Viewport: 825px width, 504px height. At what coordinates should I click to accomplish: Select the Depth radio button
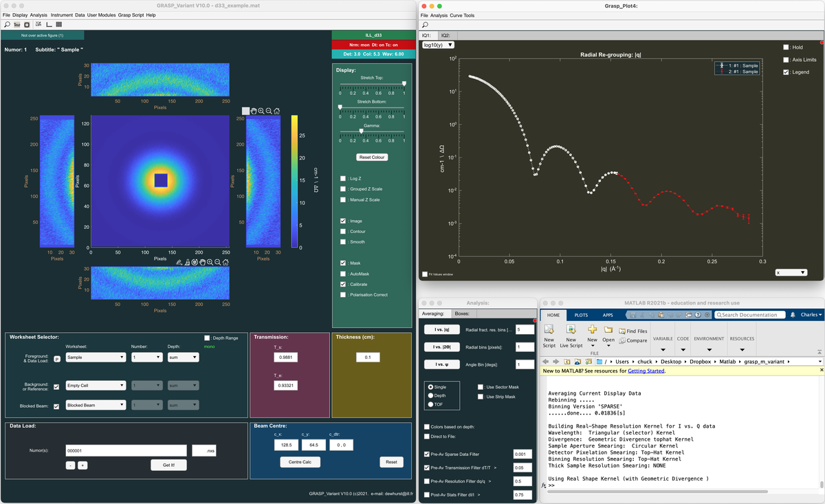coord(431,395)
